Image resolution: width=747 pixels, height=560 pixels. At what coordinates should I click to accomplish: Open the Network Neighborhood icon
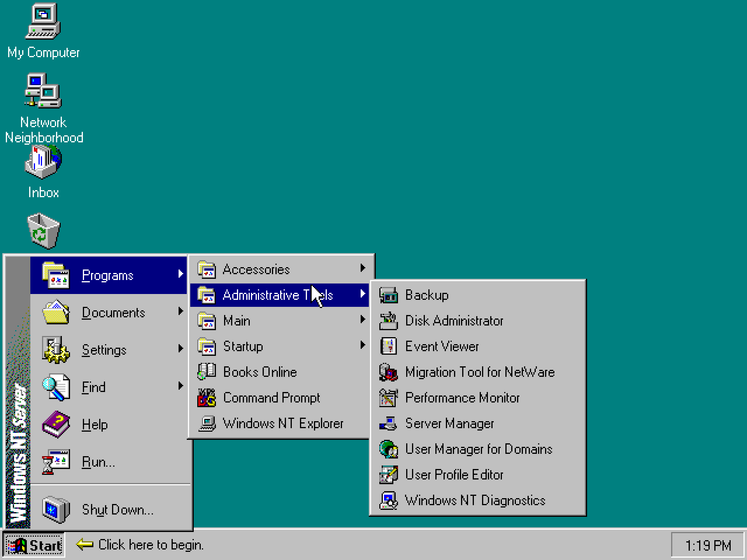tap(43, 91)
